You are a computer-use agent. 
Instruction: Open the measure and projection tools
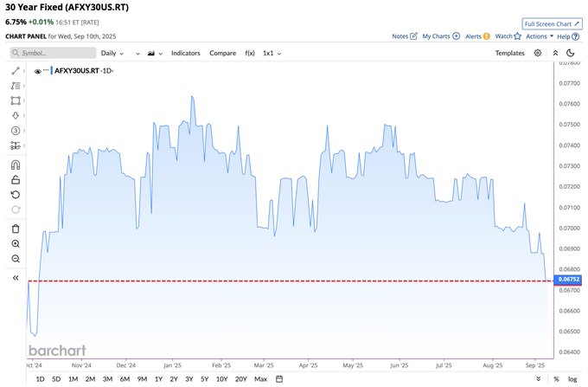16,145
